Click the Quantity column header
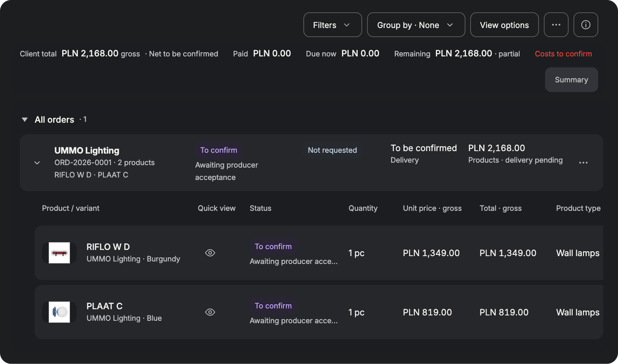The width and height of the screenshot is (618, 364). [x=363, y=208]
